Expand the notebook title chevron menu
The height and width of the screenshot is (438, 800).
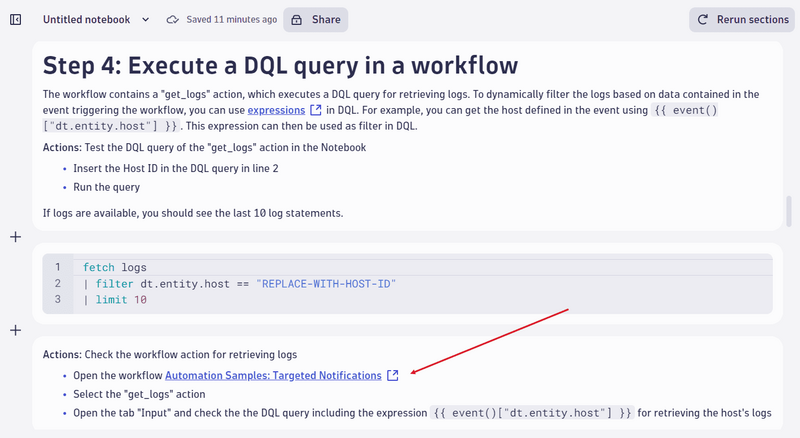[146, 19]
